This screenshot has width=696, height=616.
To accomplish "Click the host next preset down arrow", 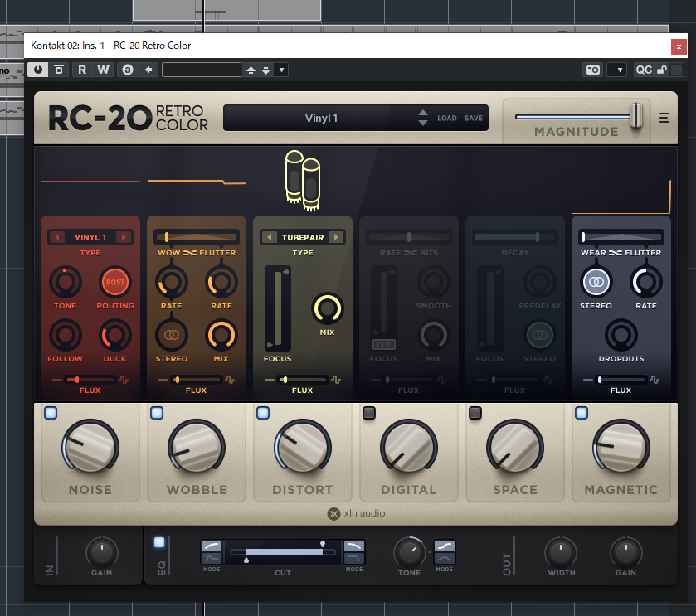I will click(266, 70).
